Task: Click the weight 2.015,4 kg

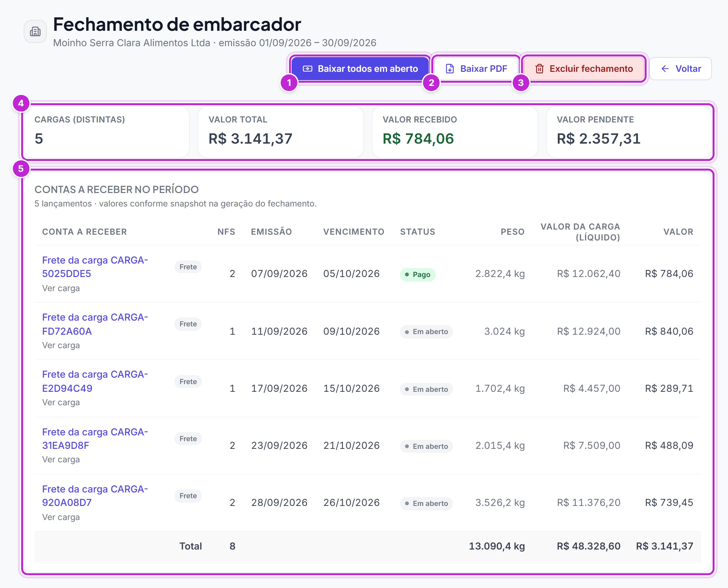Action: (x=500, y=445)
